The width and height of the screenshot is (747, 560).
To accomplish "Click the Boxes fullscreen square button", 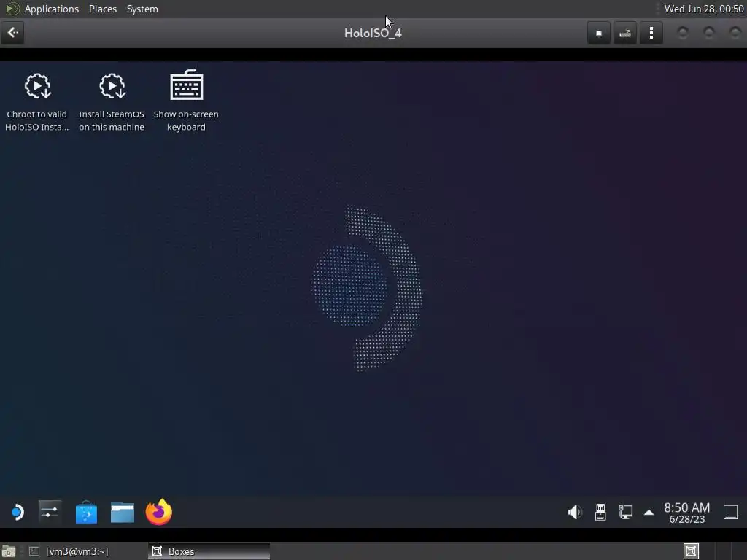I will click(599, 34).
